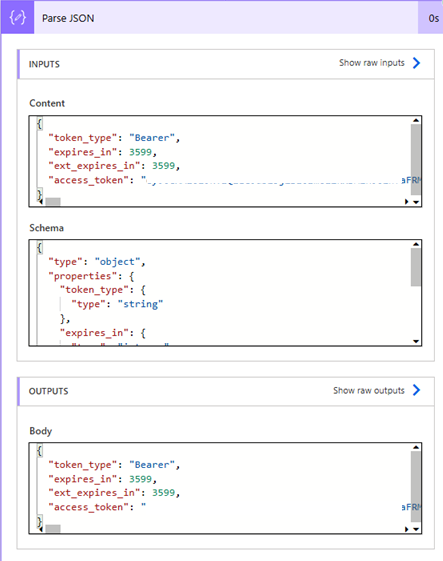Viewport: 443px width, 561px height.
Task: Click the Parse JSON action icon
Action: click(18, 18)
